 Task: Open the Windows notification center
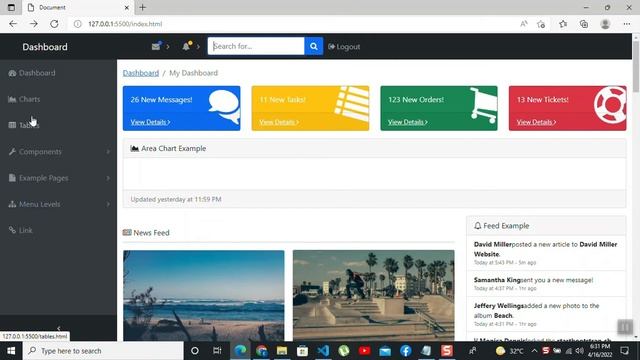[624, 351]
